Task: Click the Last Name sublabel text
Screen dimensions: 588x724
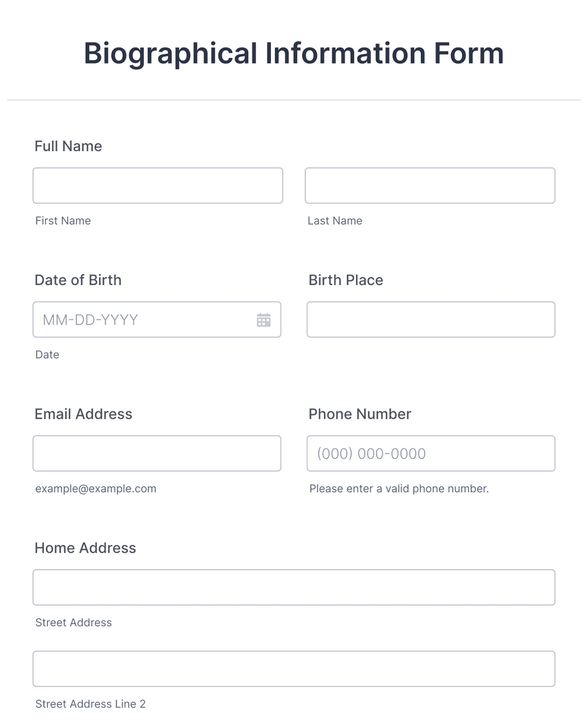Action: (x=335, y=221)
